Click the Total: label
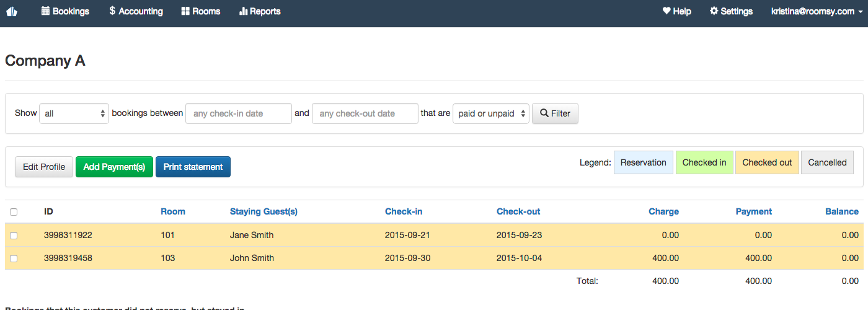Viewport: 868px width, 310px height. 587,281
